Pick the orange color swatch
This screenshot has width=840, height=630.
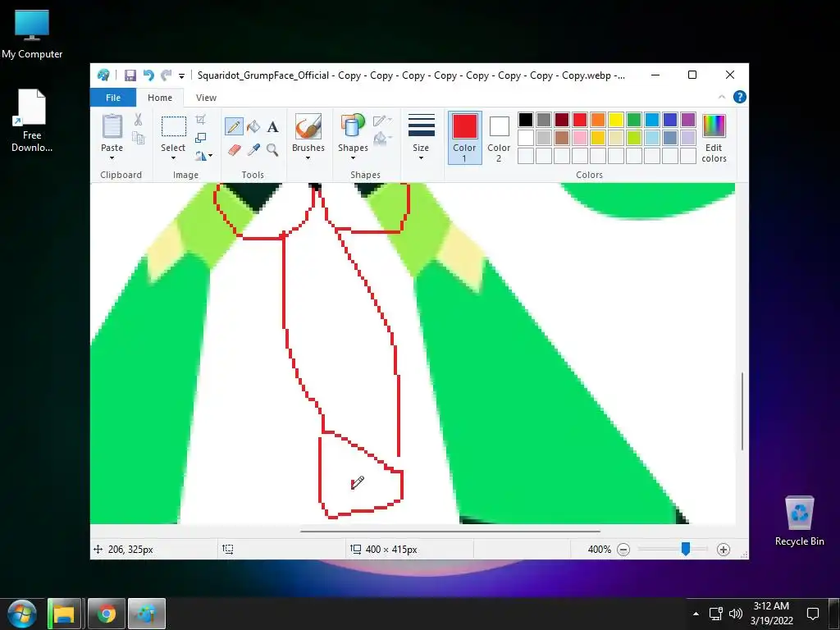(598, 120)
